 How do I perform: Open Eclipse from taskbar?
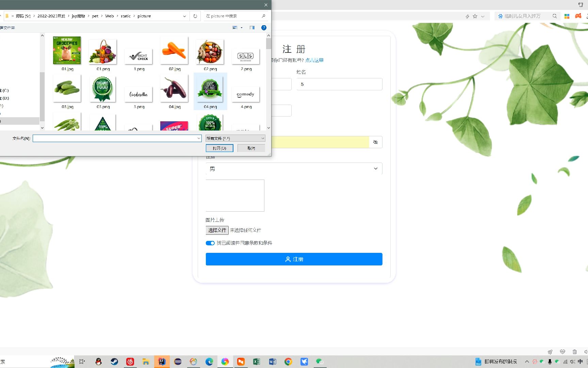point(178,362)
